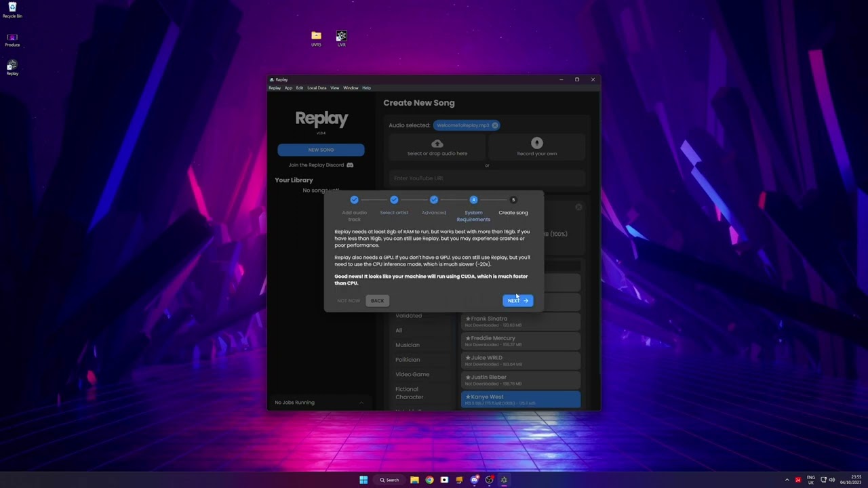The image size is (868, 488).
Task: Focus the Enter YouTube URL field
Action: pyautogui.click(x=487, y=178)
